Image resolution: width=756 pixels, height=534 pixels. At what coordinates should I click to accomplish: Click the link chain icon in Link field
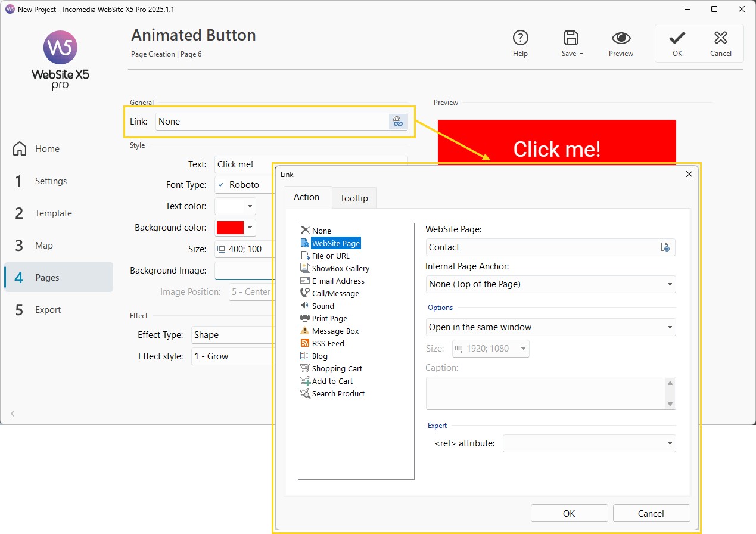397,122
